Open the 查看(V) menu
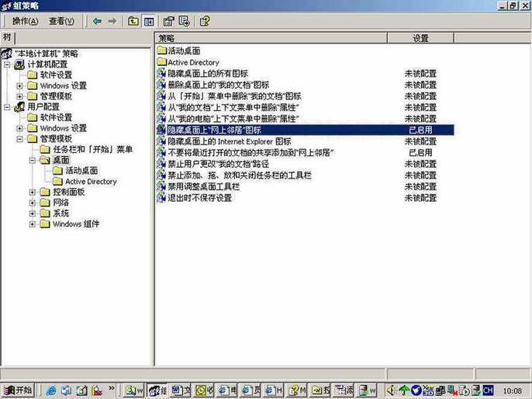Viewport: 532px width, 399px height. [x=62, y=21]
